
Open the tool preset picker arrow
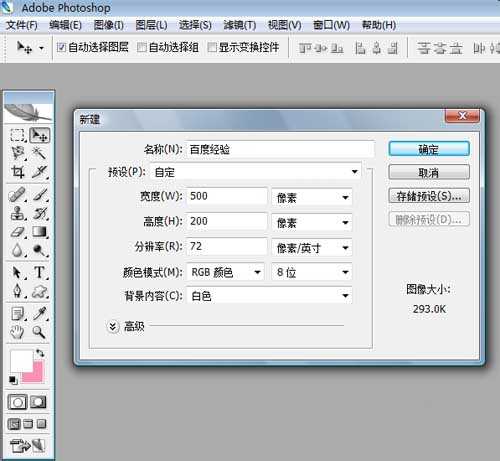41,48
